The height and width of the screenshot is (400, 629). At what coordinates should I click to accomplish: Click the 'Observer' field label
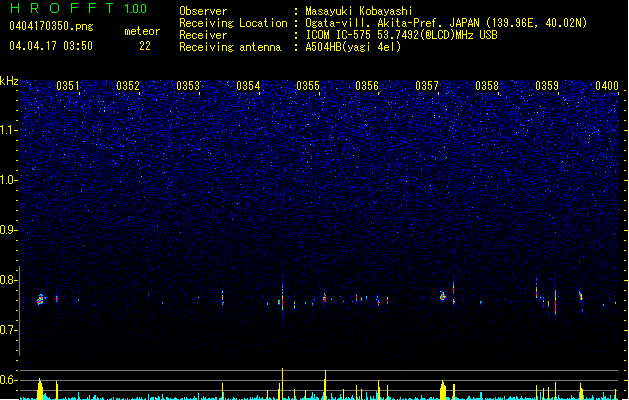click(203, 11)
